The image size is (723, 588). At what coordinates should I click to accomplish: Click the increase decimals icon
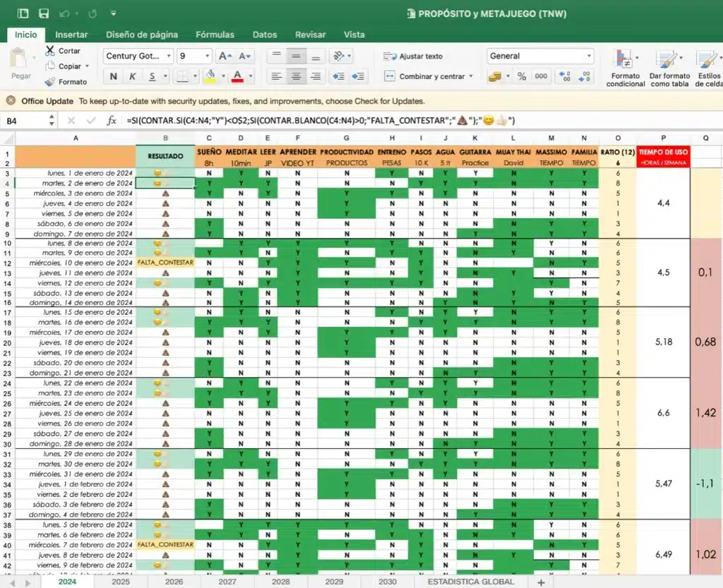click(x=565, y=76)
